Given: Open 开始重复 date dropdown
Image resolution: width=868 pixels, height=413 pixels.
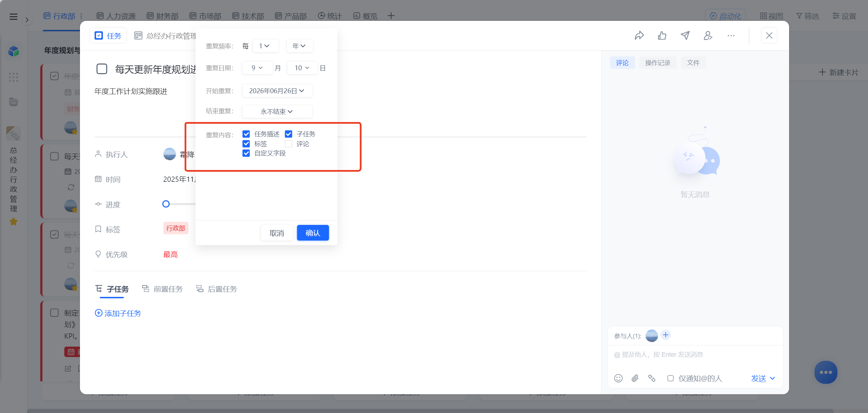Looking at the screenshot, I should [277, 91].
